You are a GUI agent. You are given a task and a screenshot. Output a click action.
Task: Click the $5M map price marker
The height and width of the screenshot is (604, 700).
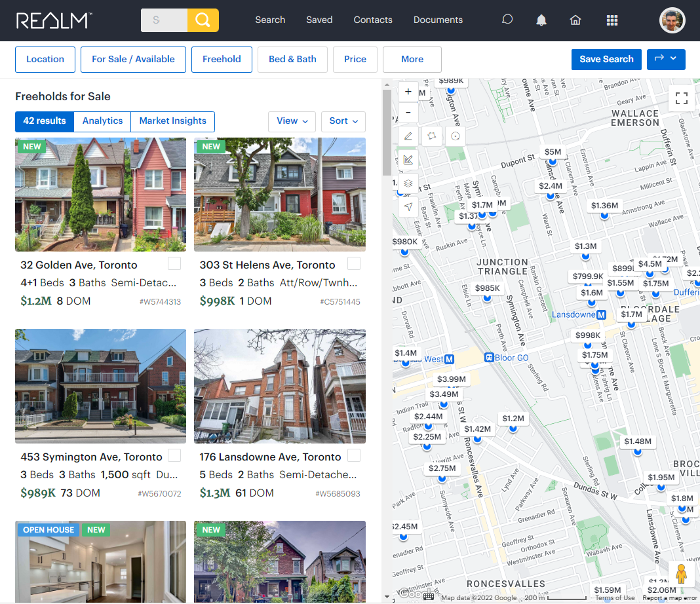(x=553, y=152)
